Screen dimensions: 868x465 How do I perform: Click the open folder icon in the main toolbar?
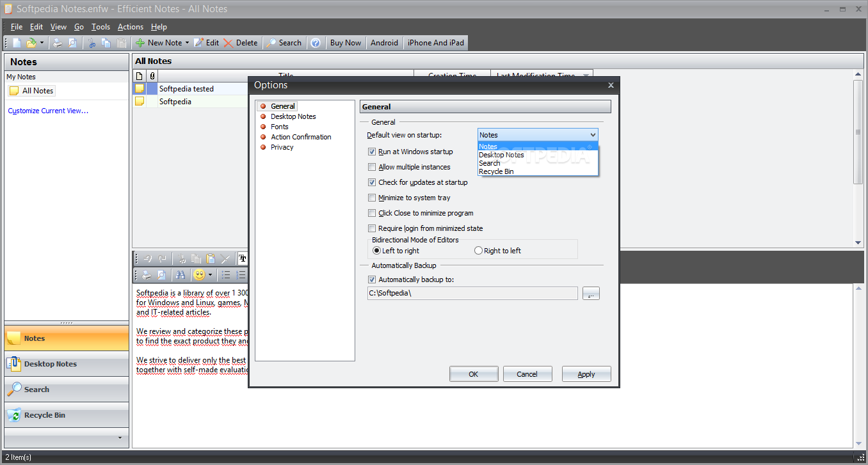tap(31, 43)
